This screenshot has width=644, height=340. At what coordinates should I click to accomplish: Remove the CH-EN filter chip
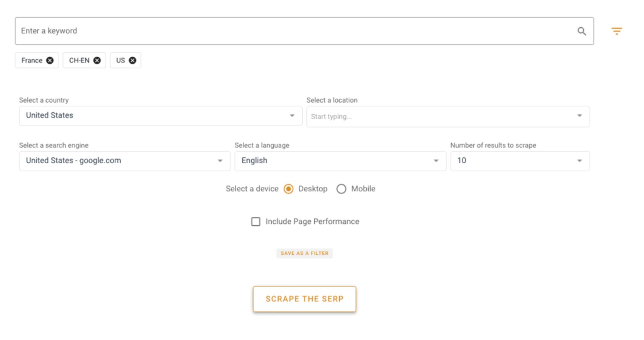point(97,60)
